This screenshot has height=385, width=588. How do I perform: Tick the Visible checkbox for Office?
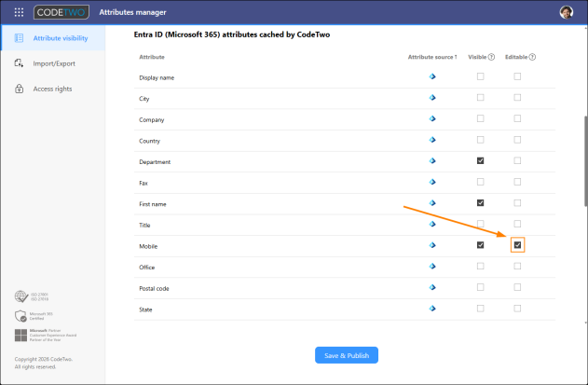(x=481, y=266)
